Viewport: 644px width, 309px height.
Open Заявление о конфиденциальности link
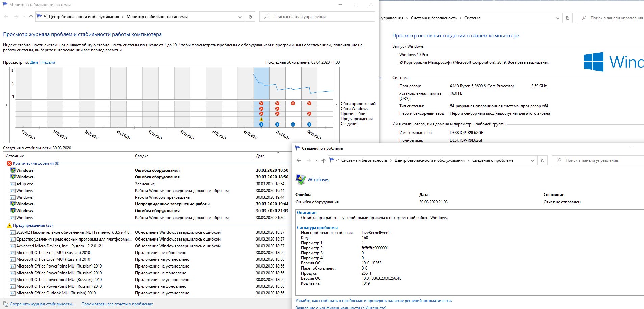341,307
